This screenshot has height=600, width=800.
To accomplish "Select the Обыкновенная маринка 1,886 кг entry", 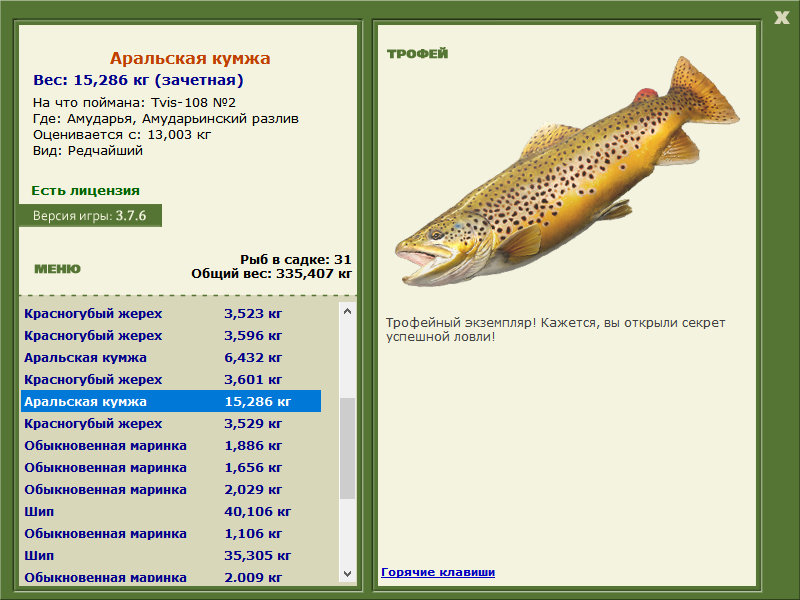I will point(171,445).
